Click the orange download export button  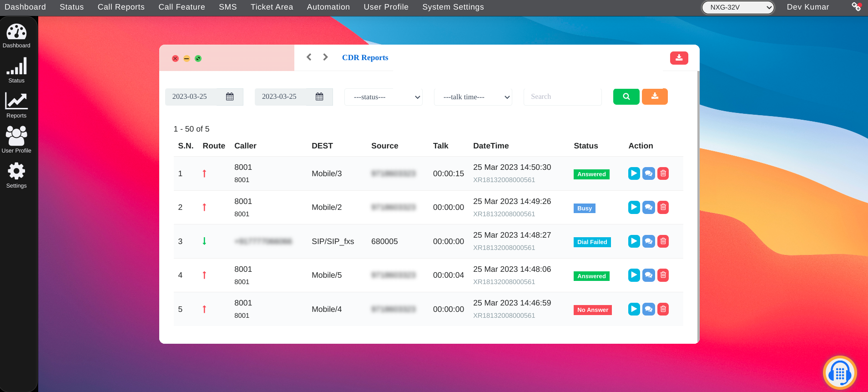(x=654, y=97)
